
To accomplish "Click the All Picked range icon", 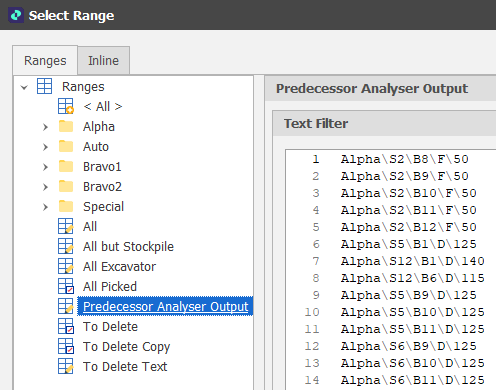I will 66,286.
